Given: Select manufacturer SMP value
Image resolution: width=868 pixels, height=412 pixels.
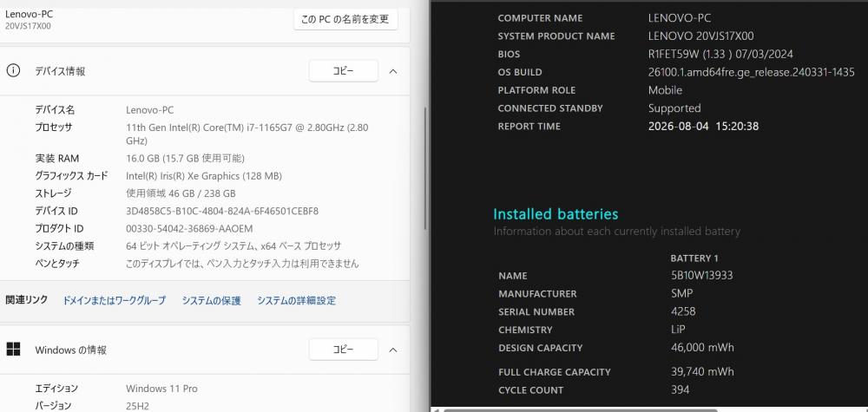Looking at the screenshot, I should tap(681, 294).
